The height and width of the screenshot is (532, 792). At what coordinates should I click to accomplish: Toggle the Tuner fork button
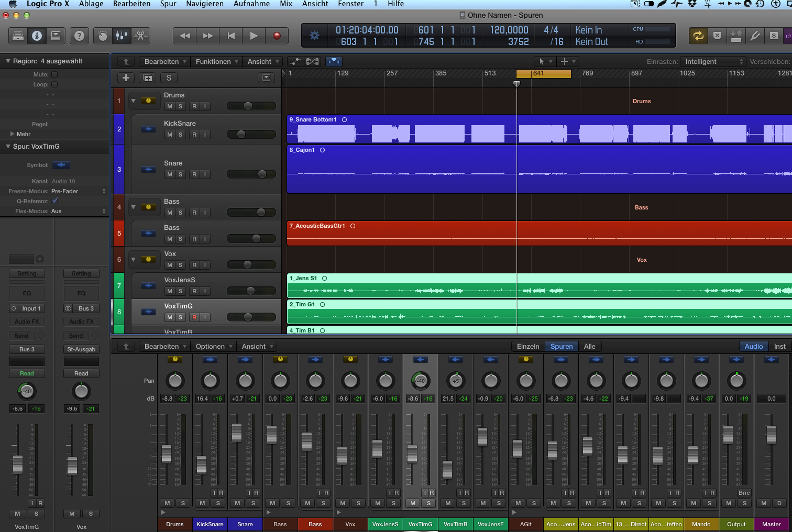click(755, 36)
